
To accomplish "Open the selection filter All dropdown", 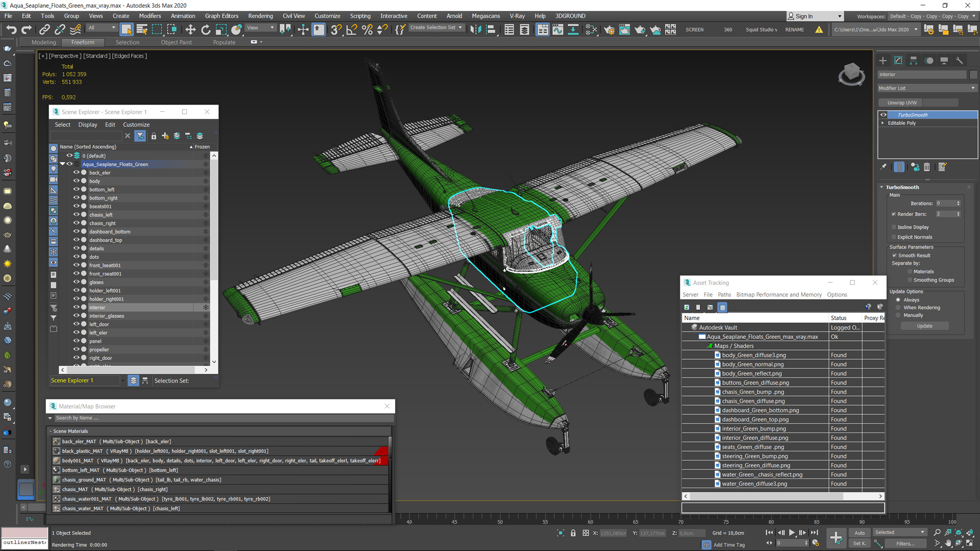I will (102, 28).
